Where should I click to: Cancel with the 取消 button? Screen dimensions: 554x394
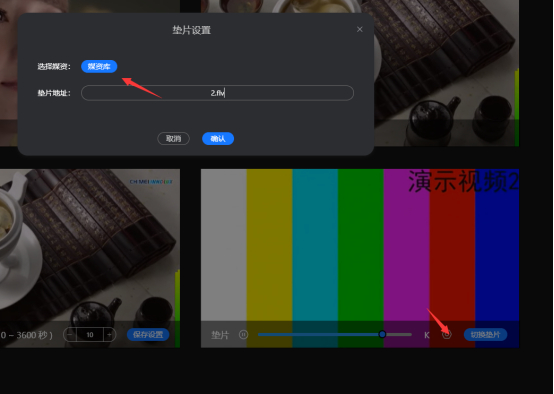click(173, 139)
